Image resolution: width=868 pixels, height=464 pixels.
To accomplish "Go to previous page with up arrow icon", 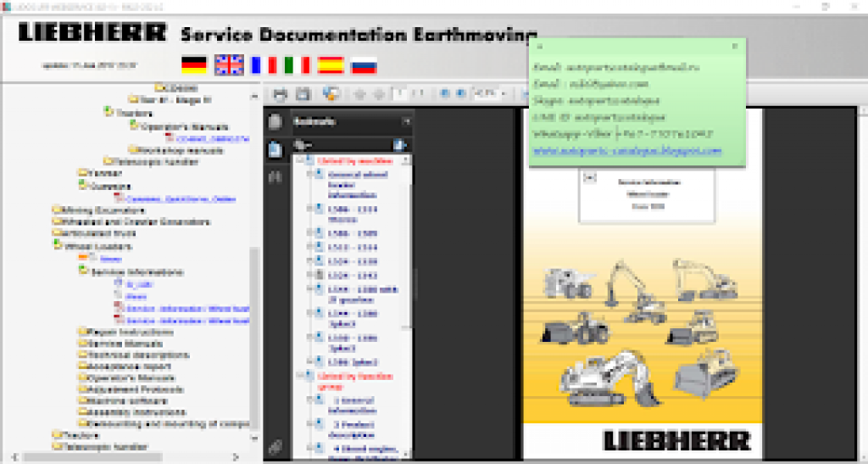I will [359, 95].
